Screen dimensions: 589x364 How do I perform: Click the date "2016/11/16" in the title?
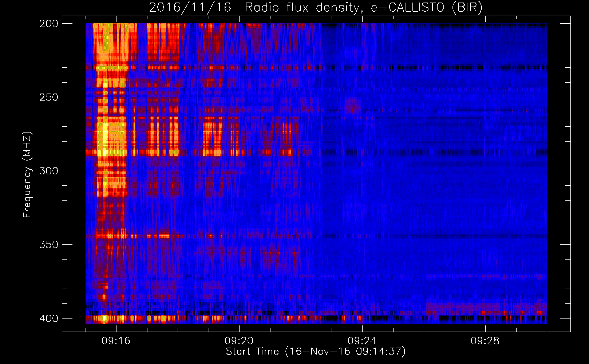[x=190, y=8]
